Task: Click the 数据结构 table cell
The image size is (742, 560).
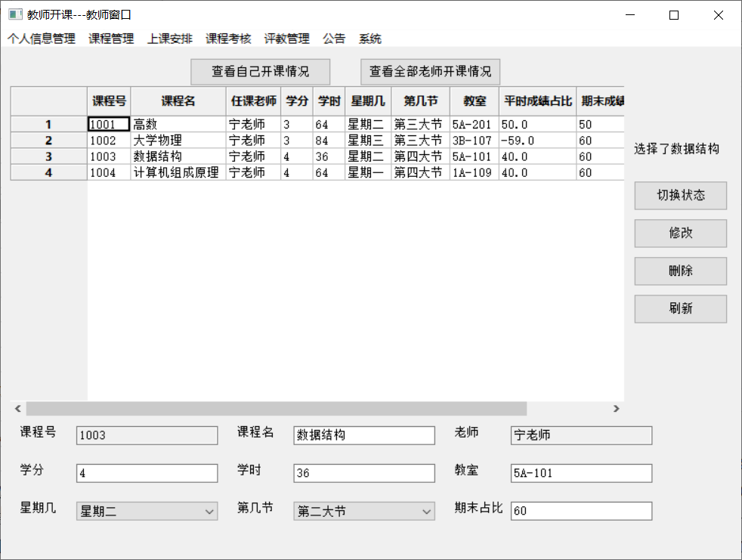Action: point(178,156)
